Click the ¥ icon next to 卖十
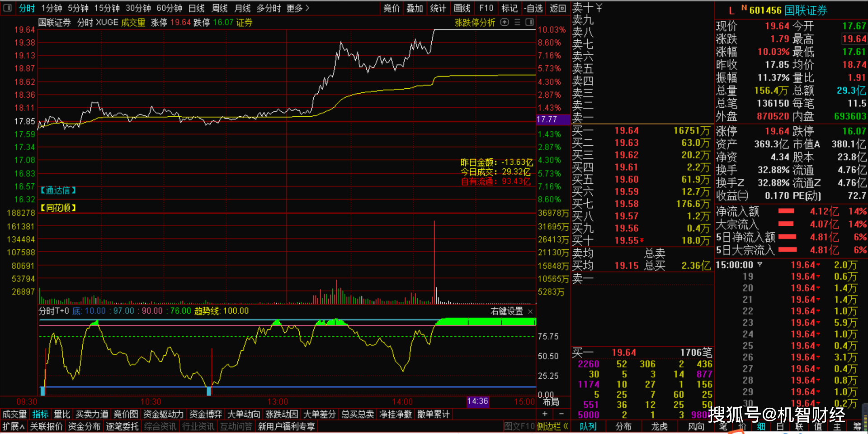Image resolution: width=868 pixels, height=434 pixels. pyautogui.click(x=599, y=8)
